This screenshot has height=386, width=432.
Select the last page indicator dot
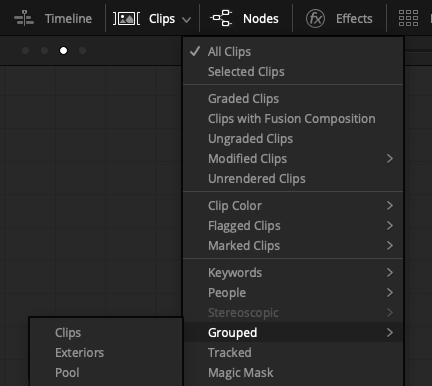pyautogui.click(x=82, y=51)
